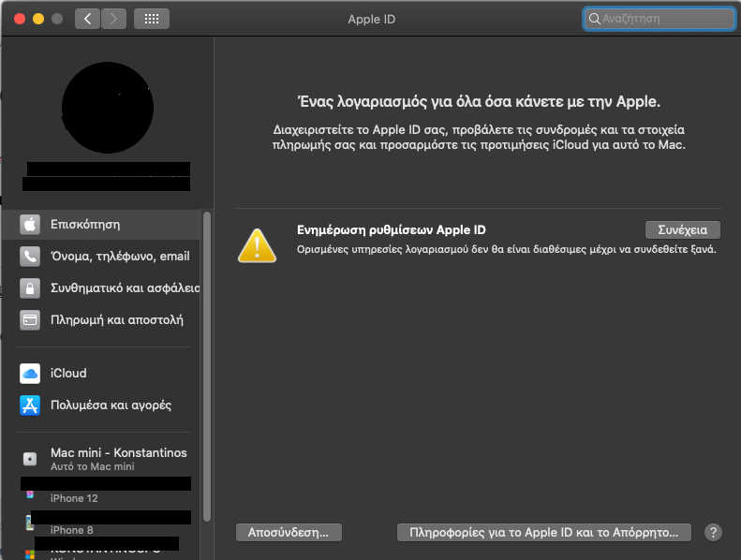Viewport: 741px width, 560px height.
Task: Go back with the left chevron button
Action: click(87, 19)
